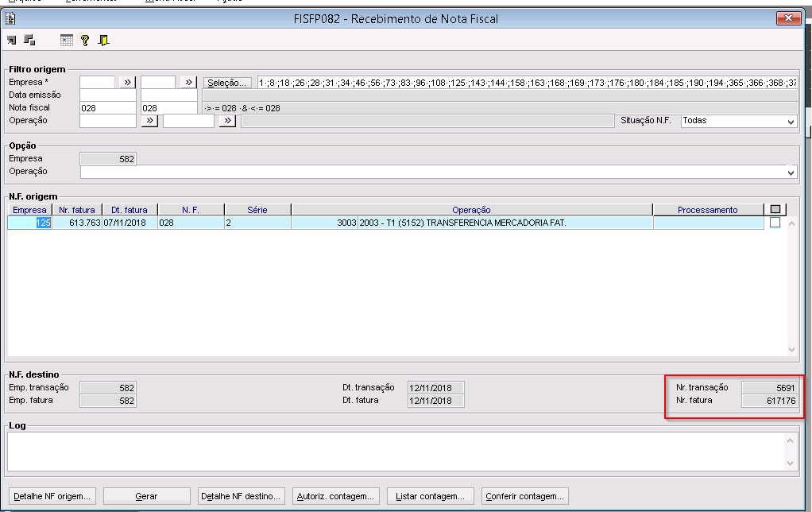The width and height of the screenshot is (812, 512).
Task: Select the N. F. cell 028 in the grid
Action: point(191,223)
